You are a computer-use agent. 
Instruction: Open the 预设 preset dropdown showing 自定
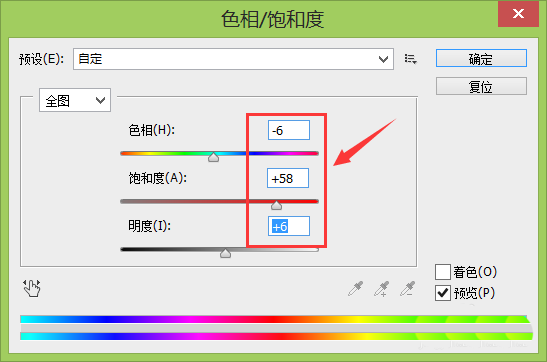(x=233, y=59)
